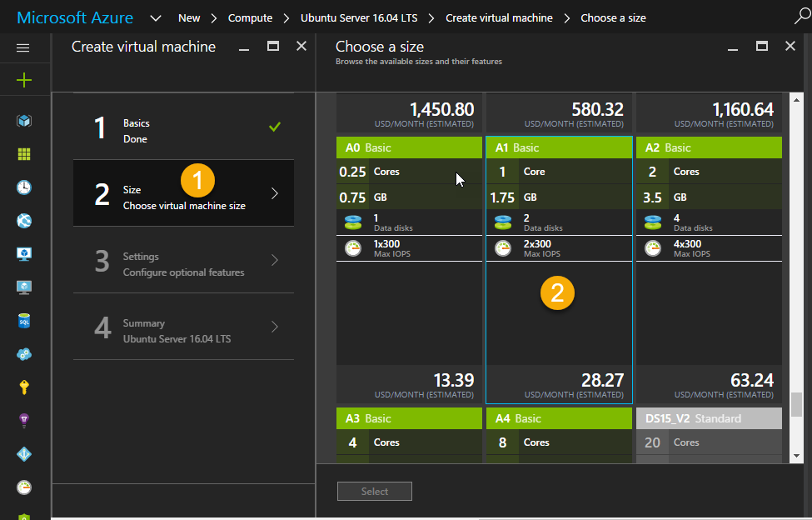Click the green checkmark on Basics step

[x=275, y=127]
